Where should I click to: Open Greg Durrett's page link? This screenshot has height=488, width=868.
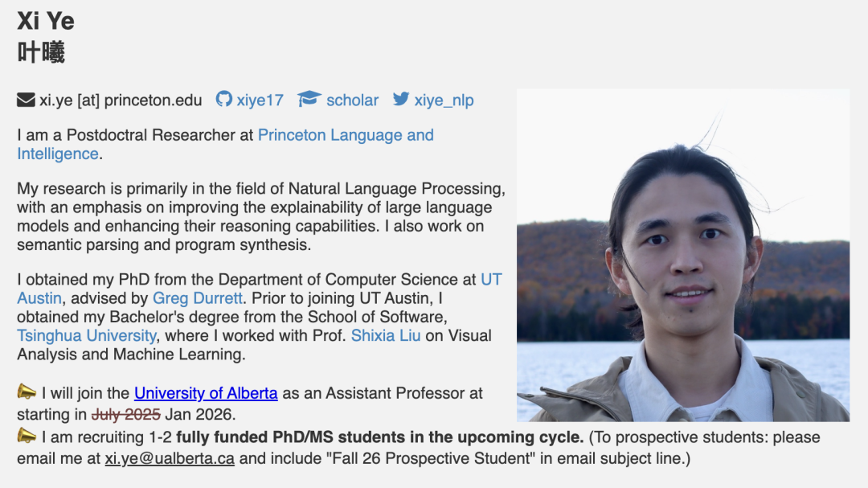coord(197,298)
